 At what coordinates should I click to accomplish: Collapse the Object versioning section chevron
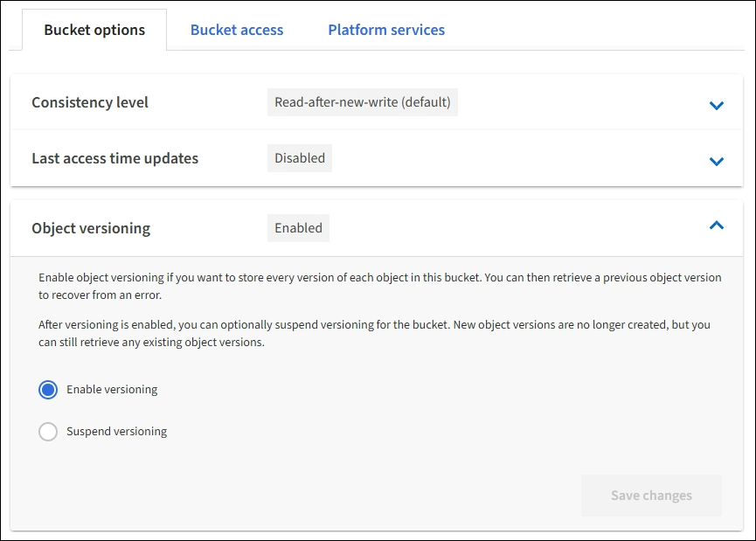[x=717, y=225]
